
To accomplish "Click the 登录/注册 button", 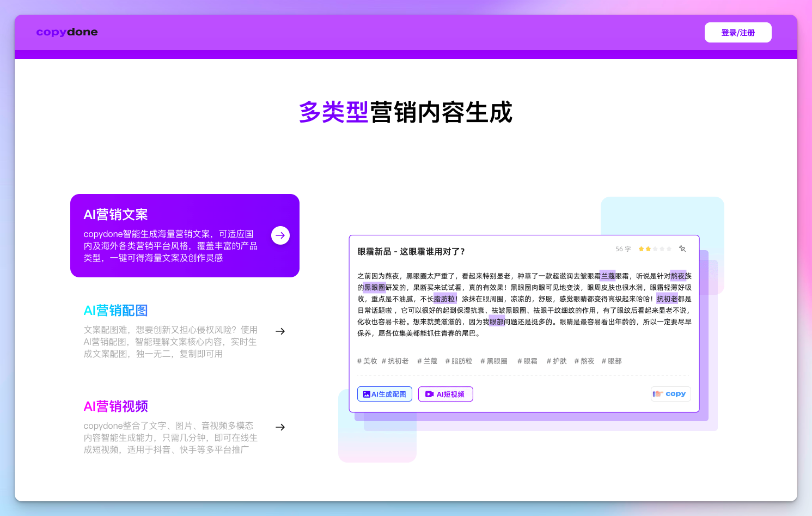I will click(x=738, y=32).
